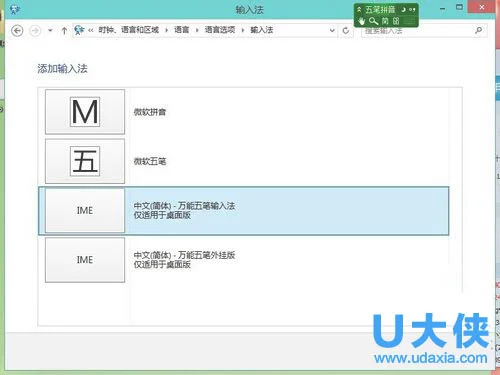Close the 输入法 window

[481, 7]
